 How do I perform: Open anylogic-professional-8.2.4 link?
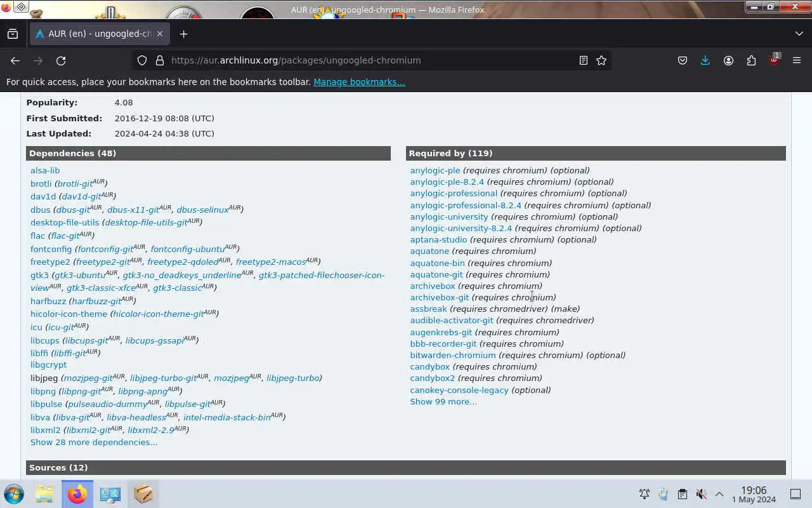(x=466, y=205)
